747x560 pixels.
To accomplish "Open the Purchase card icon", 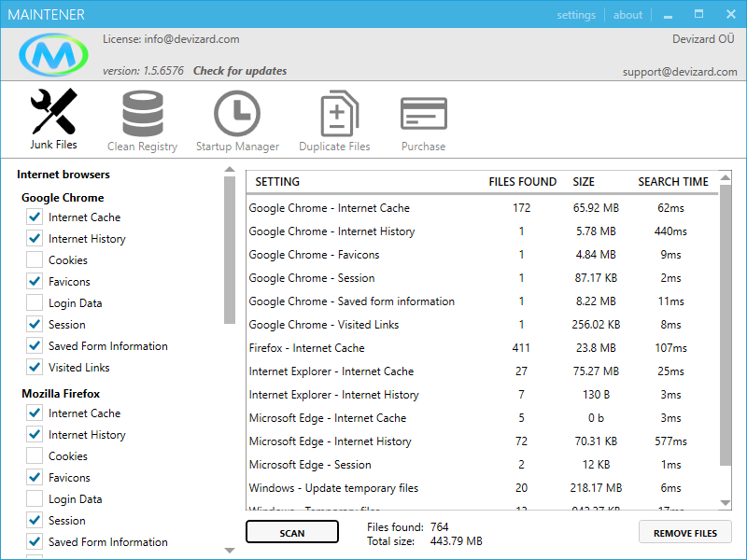I will (x=423, y=115).
